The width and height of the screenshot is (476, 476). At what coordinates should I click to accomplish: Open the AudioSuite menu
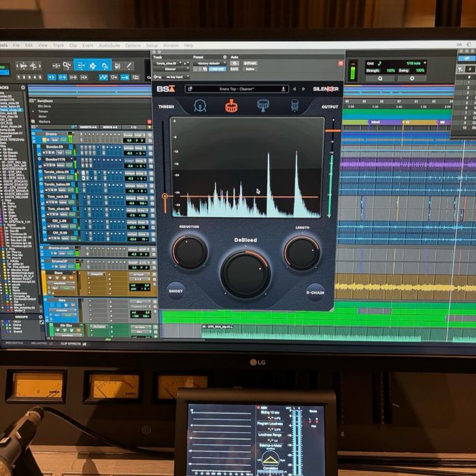(109, 46)
